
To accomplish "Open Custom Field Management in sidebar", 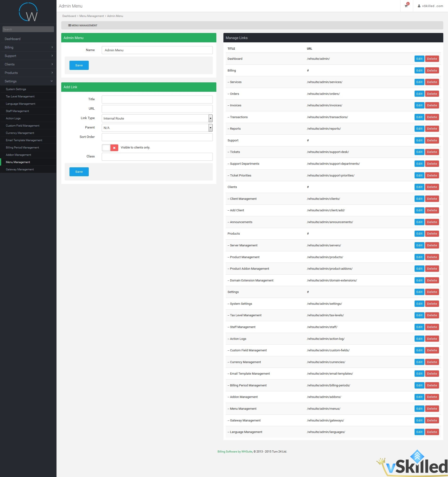I will pos(28,125).
